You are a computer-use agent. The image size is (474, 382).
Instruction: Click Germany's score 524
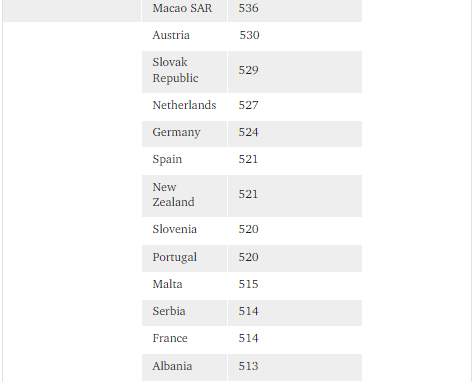(248, 132)
